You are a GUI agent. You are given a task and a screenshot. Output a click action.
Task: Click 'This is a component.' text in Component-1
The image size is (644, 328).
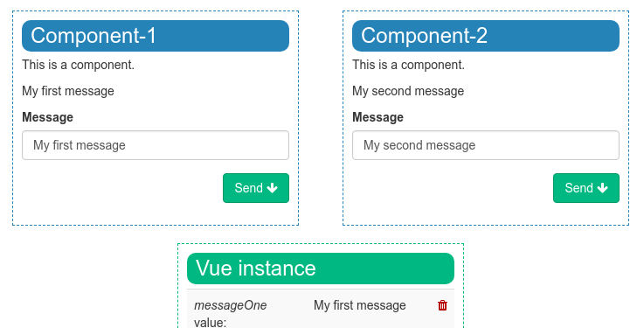coord(78,65)
